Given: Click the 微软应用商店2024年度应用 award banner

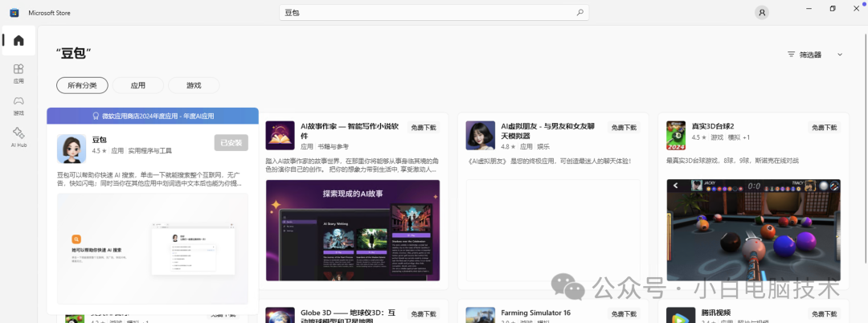Looking at the screenshot, I should coord(153,117).
